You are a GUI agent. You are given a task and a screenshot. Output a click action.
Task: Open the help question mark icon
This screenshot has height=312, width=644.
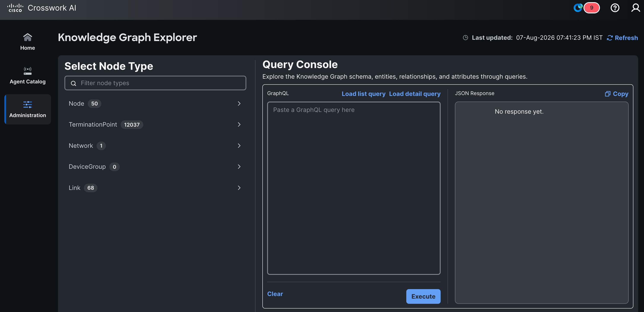tap(615, 8)
